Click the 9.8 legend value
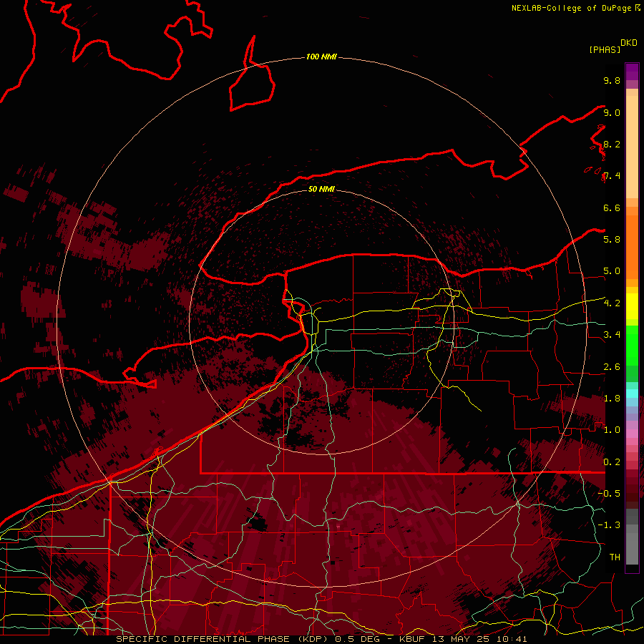 [x=612, y=80]
